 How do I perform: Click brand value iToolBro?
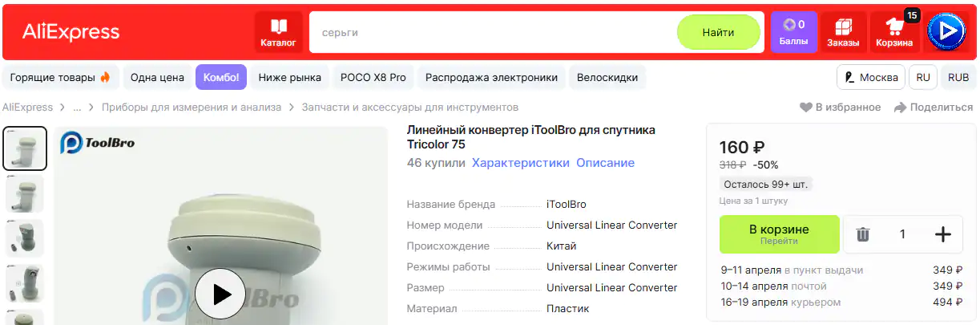point(566,204)
